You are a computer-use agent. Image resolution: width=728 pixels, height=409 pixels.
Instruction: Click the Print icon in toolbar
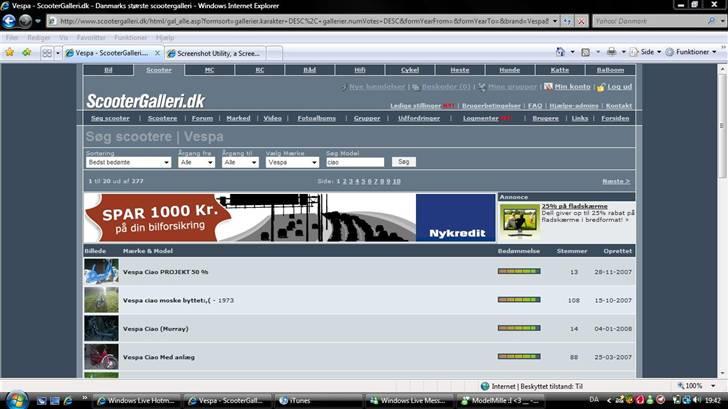tap(611, 52)
